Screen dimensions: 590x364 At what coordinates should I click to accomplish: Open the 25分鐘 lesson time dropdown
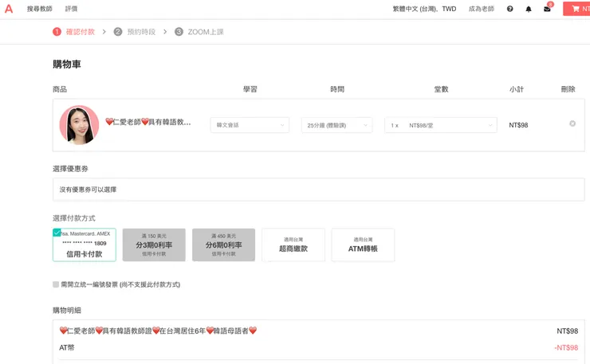point(336,125)
